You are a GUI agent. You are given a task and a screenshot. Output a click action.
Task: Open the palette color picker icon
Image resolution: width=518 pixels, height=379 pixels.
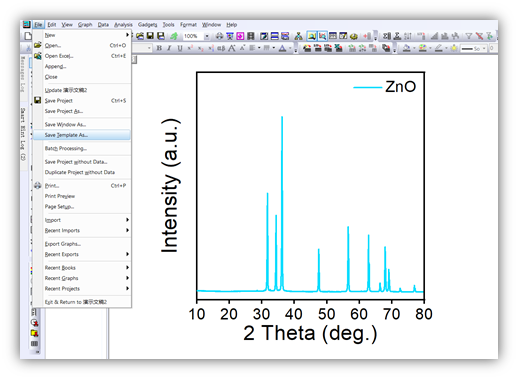[x=423, y=48]
